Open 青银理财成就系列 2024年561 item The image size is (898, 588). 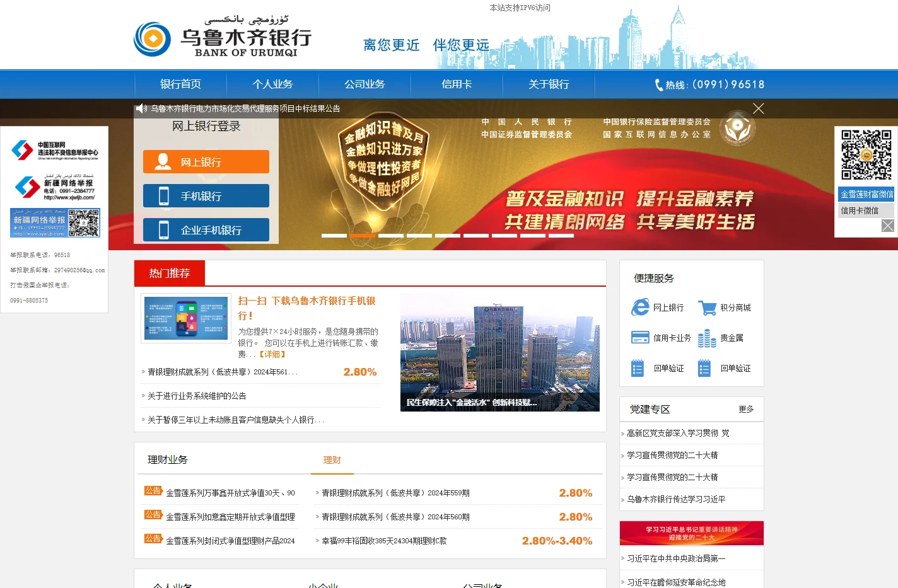tap(222, 372)
